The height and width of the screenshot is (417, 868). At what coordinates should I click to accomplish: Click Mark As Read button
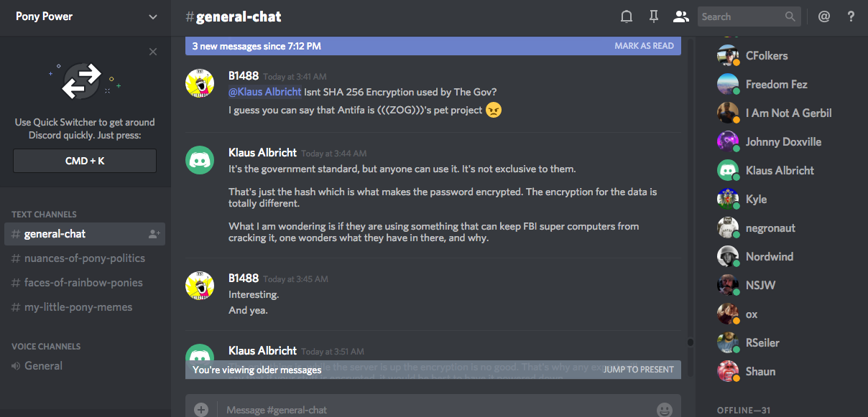tap(644, 46)
